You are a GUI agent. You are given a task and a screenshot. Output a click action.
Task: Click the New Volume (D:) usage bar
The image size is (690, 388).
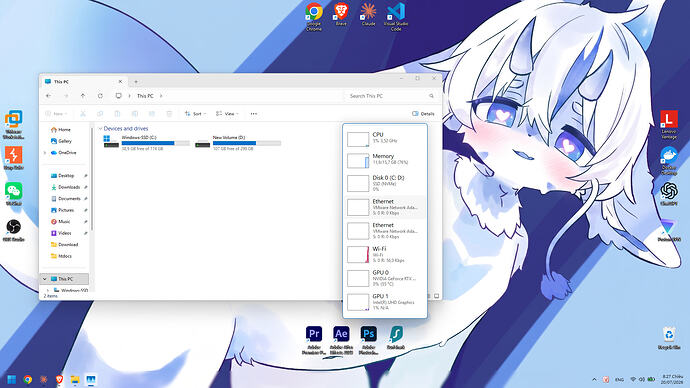pos(247,143)
